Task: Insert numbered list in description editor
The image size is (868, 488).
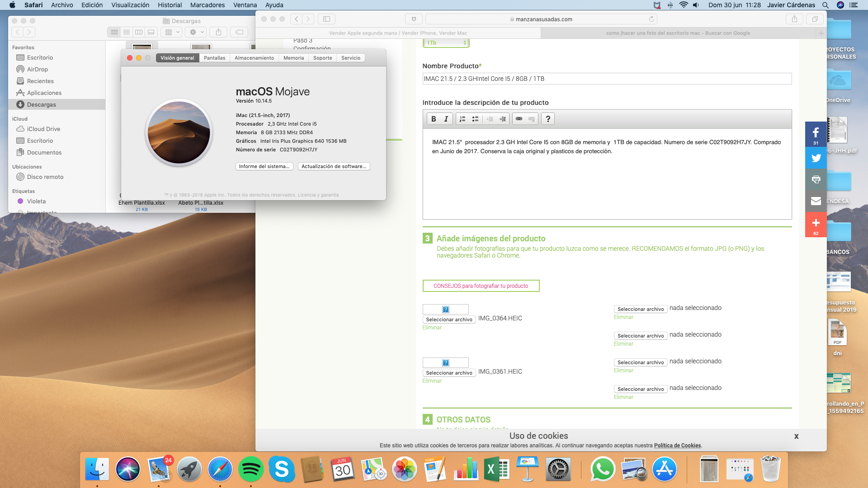Action: (x=462, y=119)
